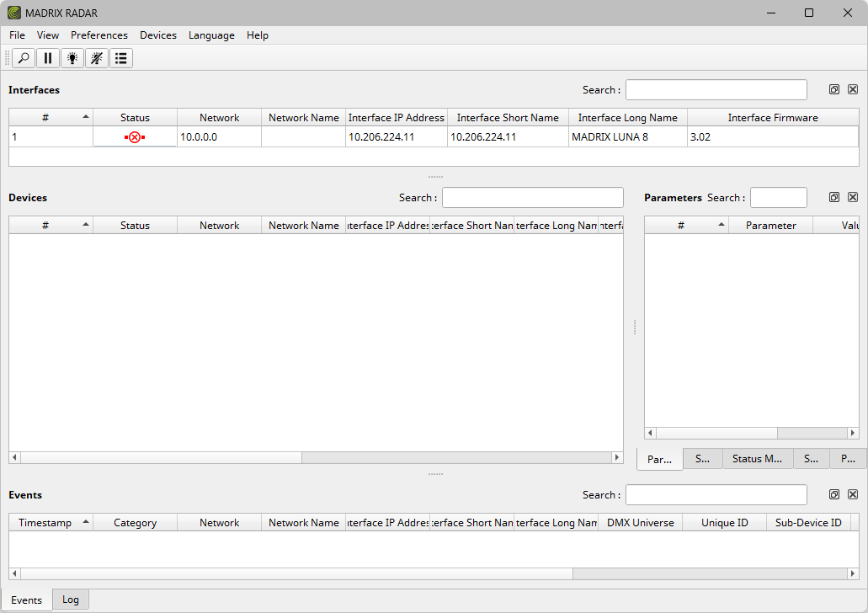Image resolution: width=868 pixels, height=613 pixels.
Task: Float the Parameters panel
Action: pos(834,197)
